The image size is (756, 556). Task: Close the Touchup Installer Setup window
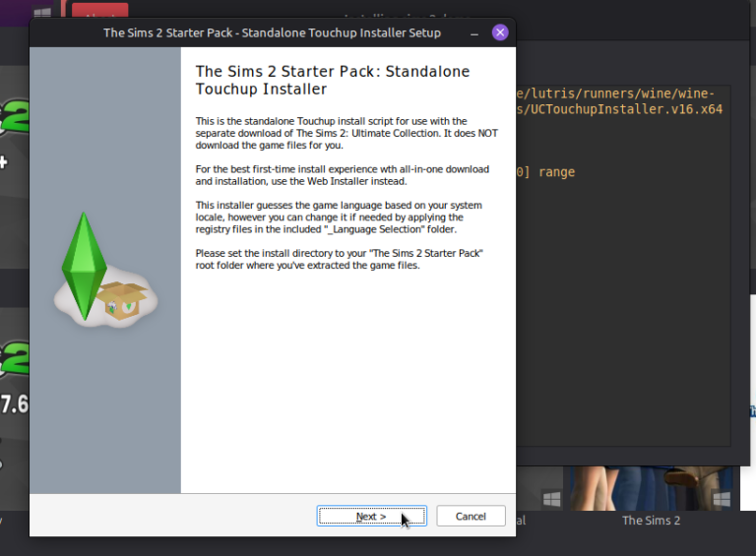tap(500, 32)
